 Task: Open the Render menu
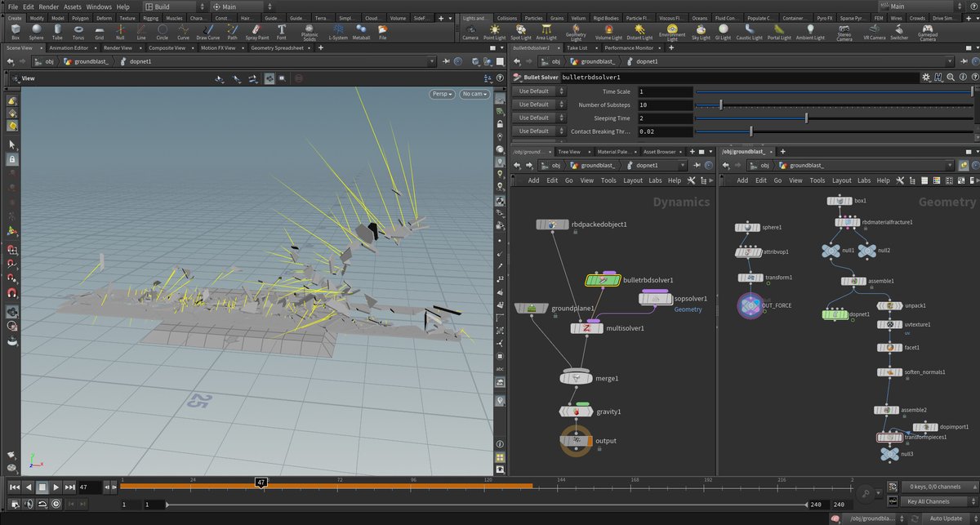pos(49,7)
